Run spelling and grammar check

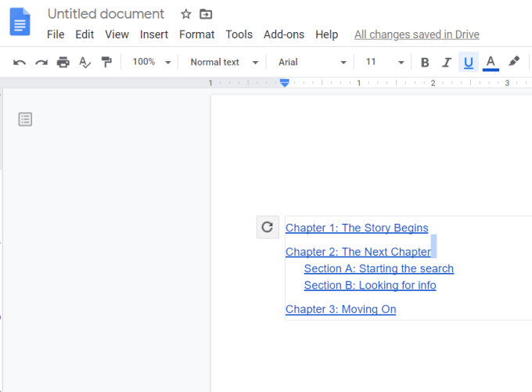(x=84, y=63)
